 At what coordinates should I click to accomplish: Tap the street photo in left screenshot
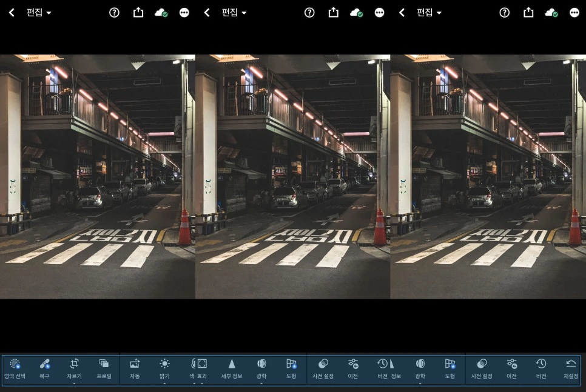pyautogui.click(x=98, y=176)
